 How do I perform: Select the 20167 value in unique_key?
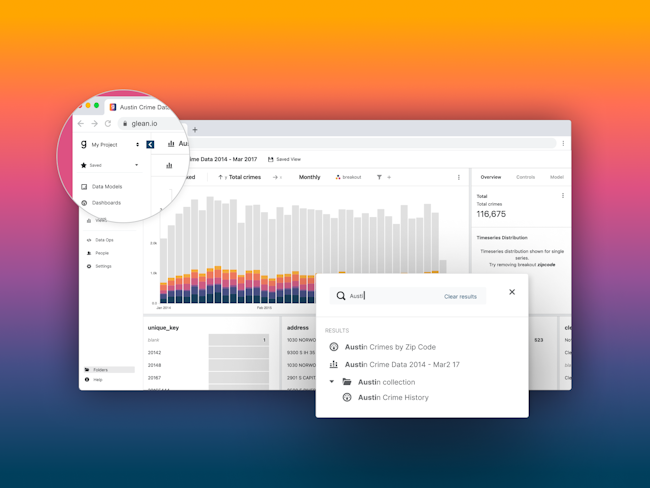154,378
